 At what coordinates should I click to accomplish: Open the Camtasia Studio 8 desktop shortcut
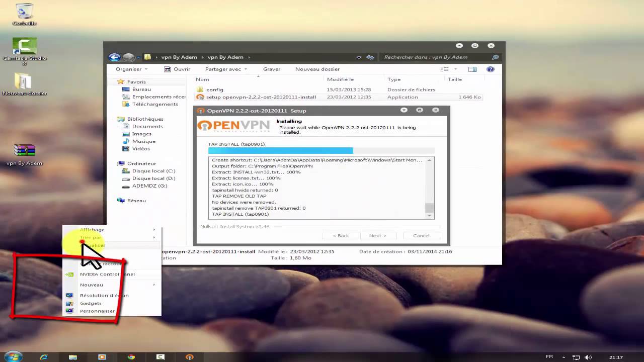[24, 51]
